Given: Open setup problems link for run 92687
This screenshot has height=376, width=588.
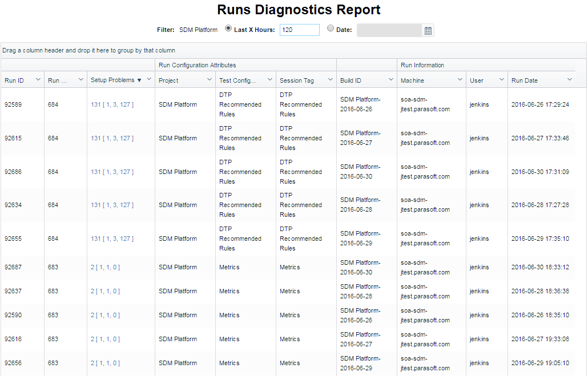Looking at the screenshot, I should (x=106, y=267).
